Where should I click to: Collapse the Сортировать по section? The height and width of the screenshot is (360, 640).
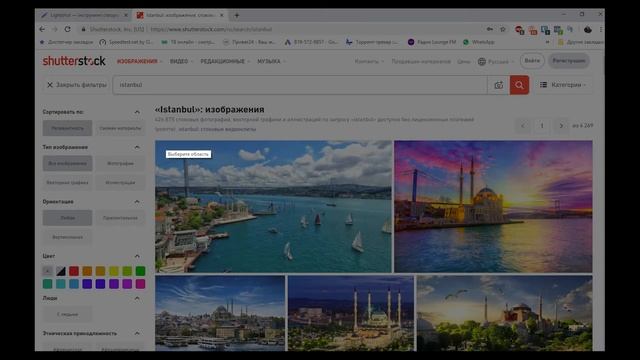(137, 112)
